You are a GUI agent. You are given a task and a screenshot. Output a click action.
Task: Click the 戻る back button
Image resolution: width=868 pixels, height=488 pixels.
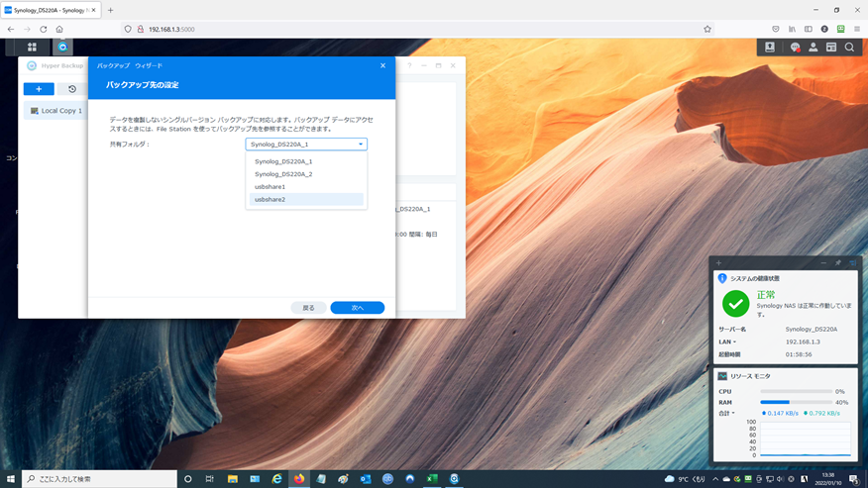(308, 308)
